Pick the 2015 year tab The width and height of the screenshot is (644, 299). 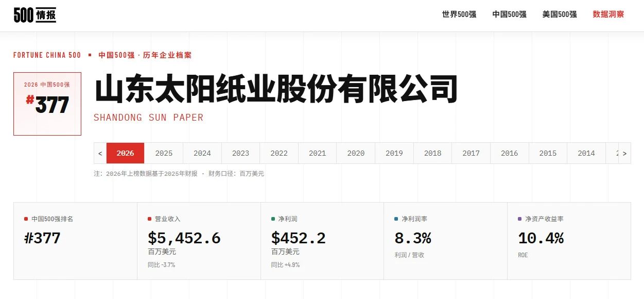tap(548, 153)
